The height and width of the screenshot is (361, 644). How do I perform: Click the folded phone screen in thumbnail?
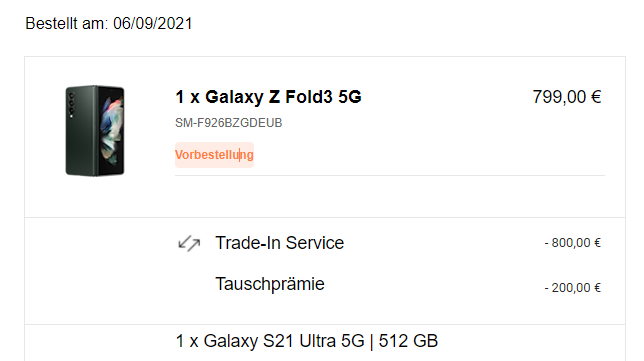[111, 131]
